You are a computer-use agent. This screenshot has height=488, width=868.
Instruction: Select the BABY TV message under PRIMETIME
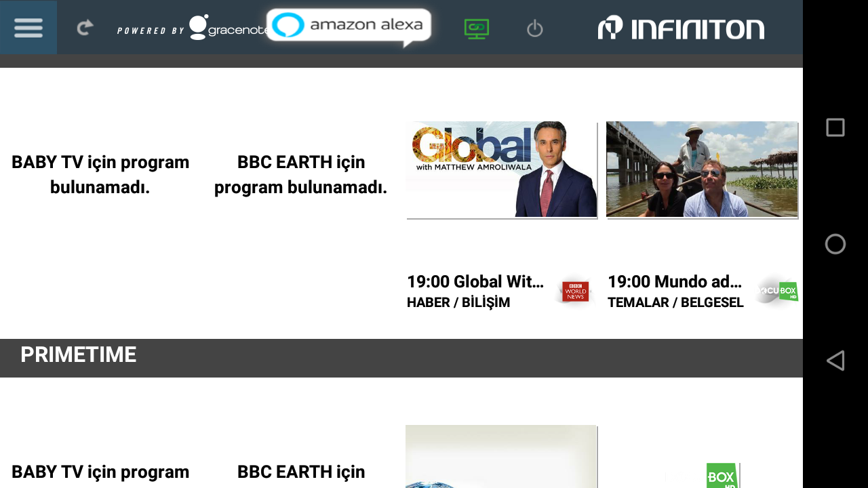click(x=100, y=472)
